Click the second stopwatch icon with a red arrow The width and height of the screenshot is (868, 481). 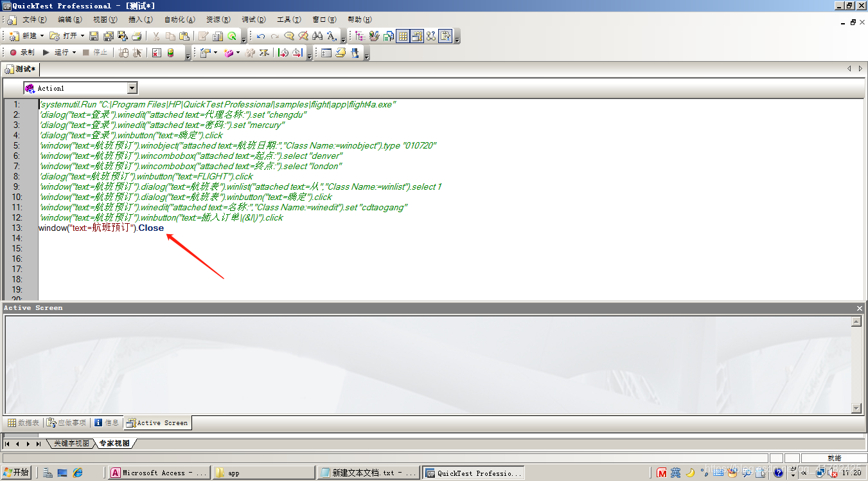297,52
